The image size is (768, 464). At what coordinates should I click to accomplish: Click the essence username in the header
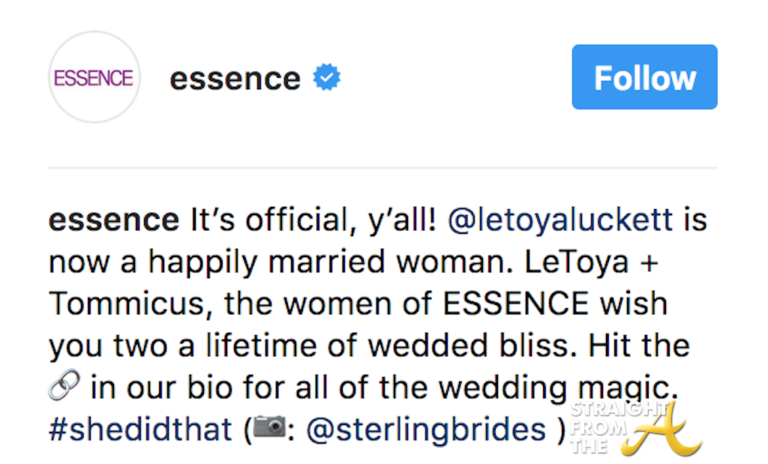pyautogui.click(x=235, y=78)
